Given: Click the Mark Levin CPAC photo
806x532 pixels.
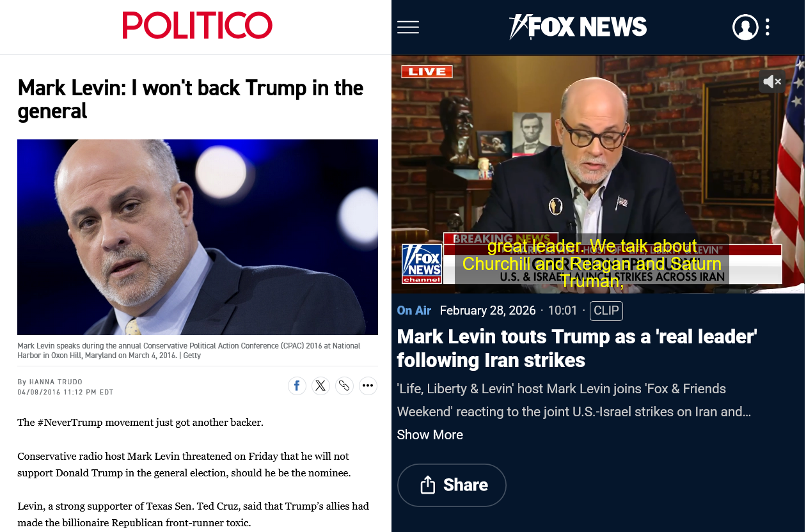Looking at the screenshot, I should click(198, 237).
